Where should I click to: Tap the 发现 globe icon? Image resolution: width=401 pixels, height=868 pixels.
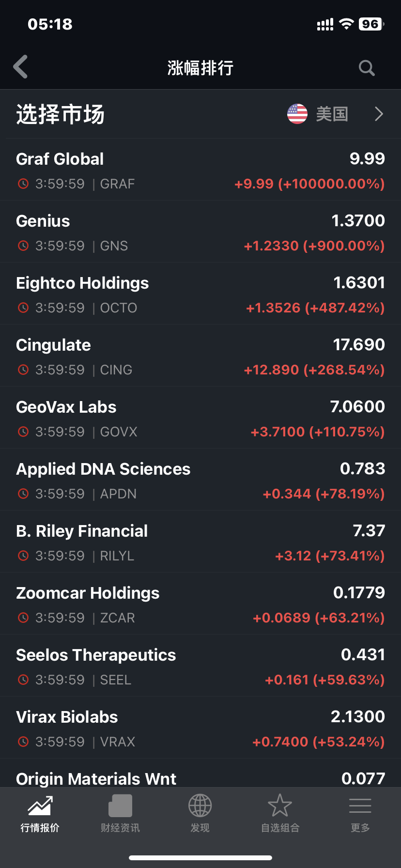200,806
